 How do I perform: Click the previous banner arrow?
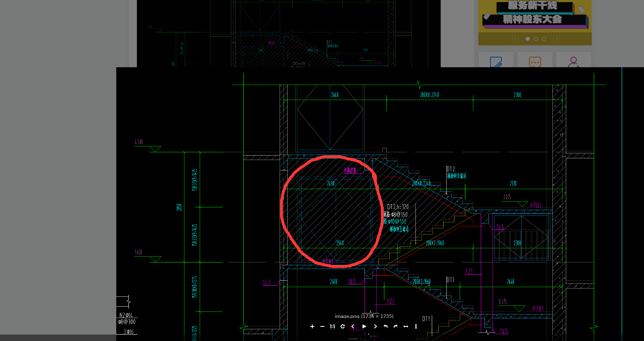pyautogui.click(x=515, y=38)
